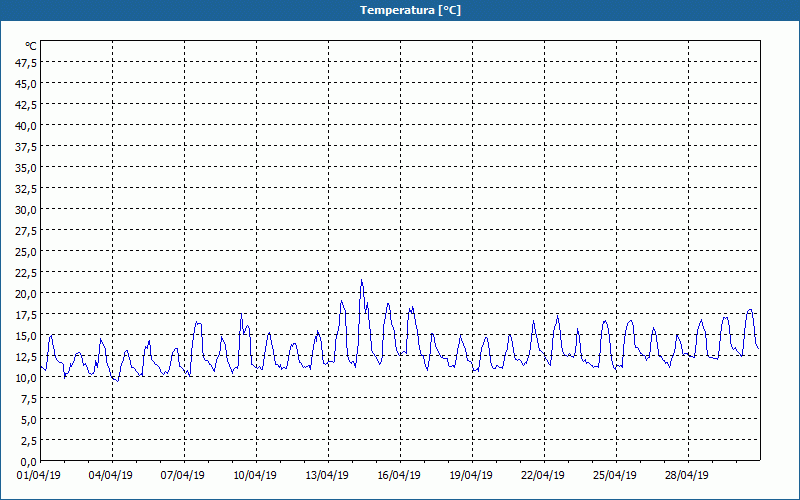Select the 10,0 y-axis value

point(27,378)
